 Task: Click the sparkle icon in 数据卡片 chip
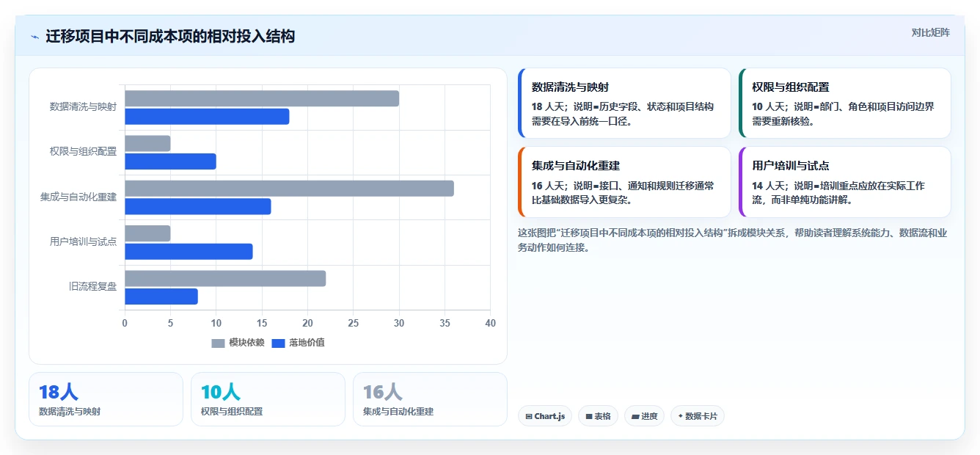click(x=680, y=416)
